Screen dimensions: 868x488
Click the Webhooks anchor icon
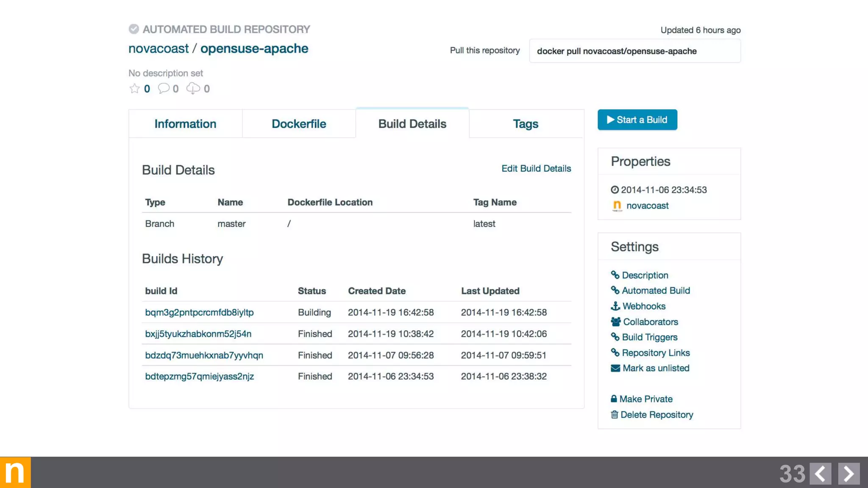point(615,306)
